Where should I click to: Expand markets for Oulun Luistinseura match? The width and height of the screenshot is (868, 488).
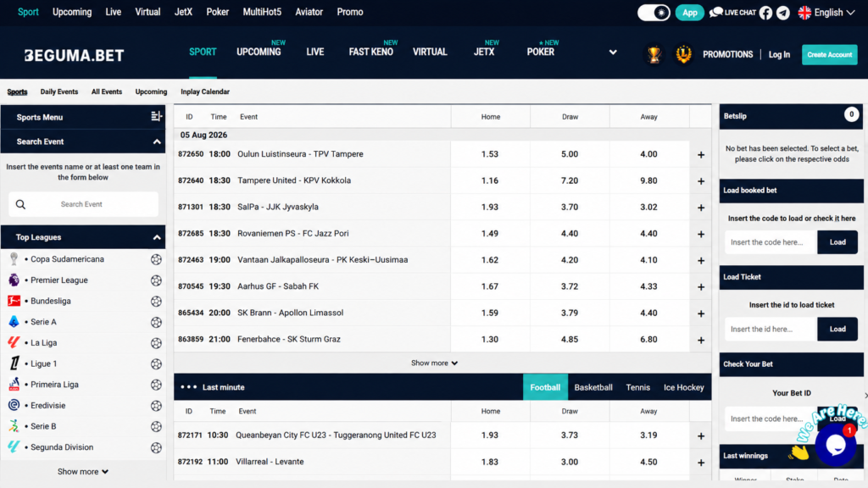701,154
